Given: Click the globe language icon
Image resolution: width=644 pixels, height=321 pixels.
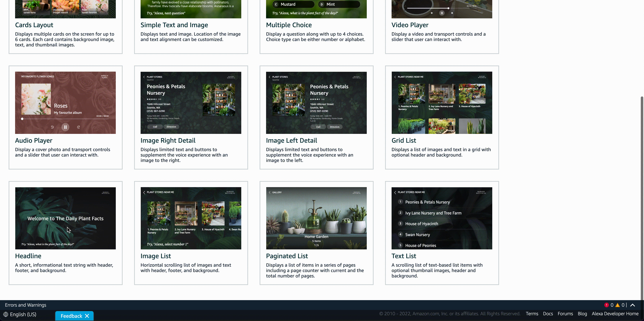Looking at the screenshot, I should [6, 314].
